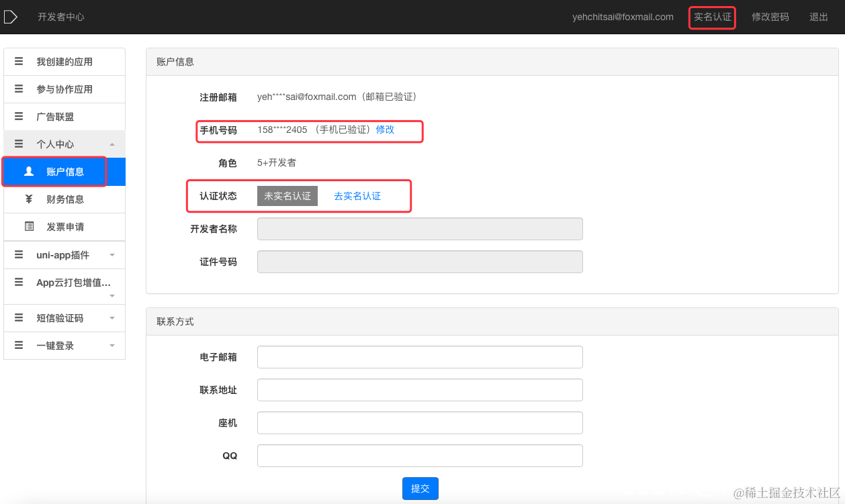Viewport: 845px width, 504px height.
Task: Expand the uni-app插件 dropdown
Action: tap(112, 255)
